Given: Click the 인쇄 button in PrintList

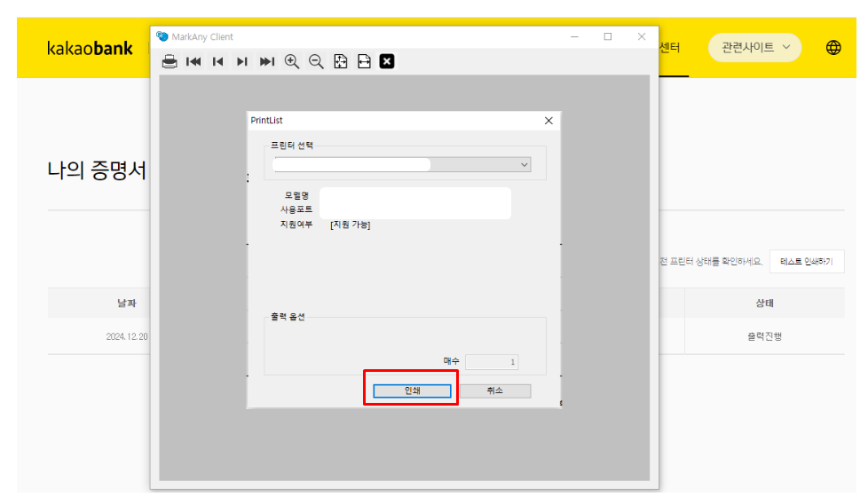Looking at the screenshot, I should (412, 390).
